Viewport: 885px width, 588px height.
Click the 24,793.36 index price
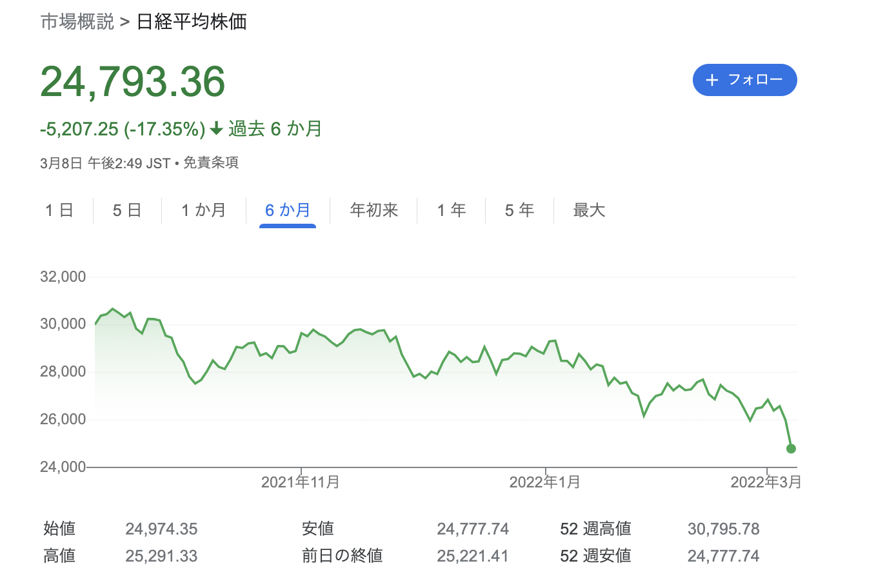click(133, 82)
